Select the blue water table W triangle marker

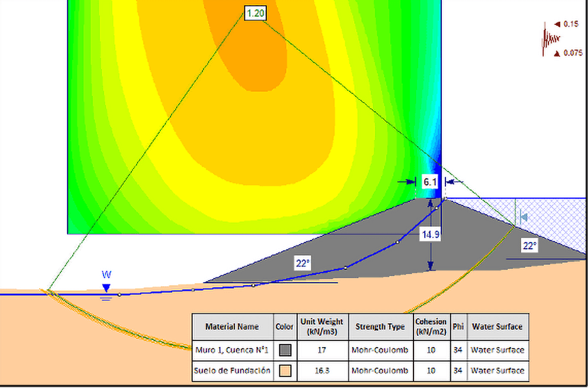(106, 288)
